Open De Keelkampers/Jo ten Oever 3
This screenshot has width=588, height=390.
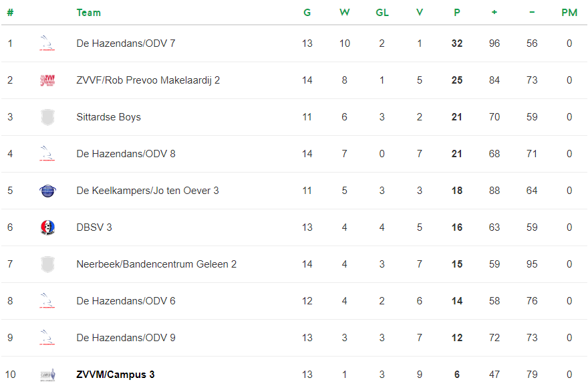(148, 191)
